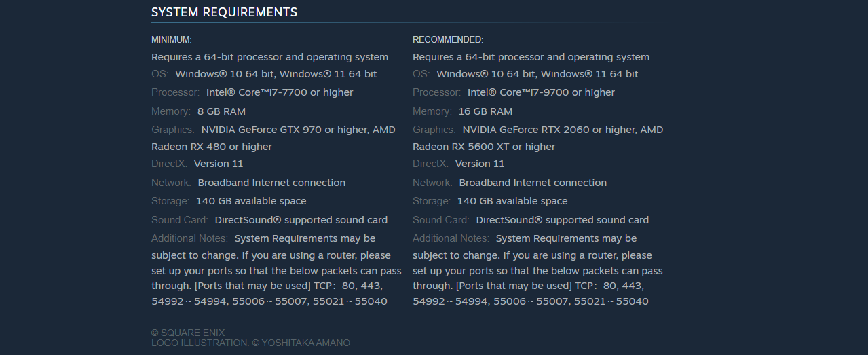Click the 8 GB RAM memory value

[x=221, y=111]
